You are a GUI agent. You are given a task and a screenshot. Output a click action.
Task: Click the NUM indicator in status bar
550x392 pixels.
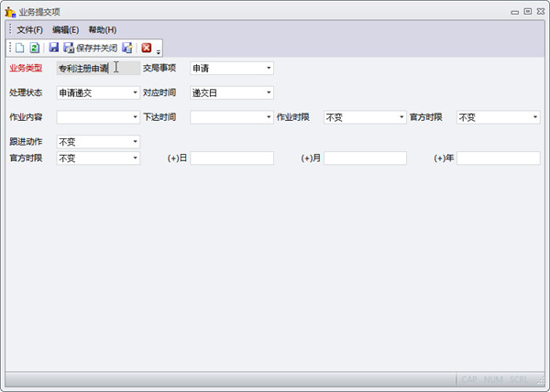493,379
